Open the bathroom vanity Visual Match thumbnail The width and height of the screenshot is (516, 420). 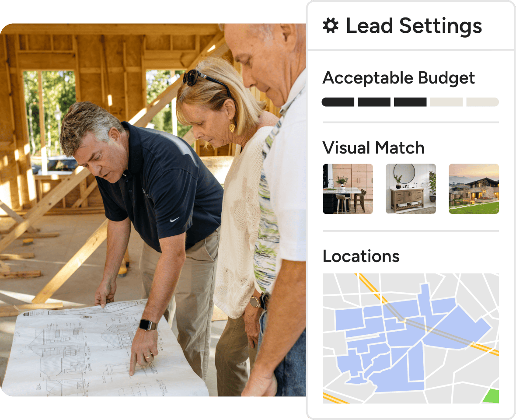click(x=411, y=189)
